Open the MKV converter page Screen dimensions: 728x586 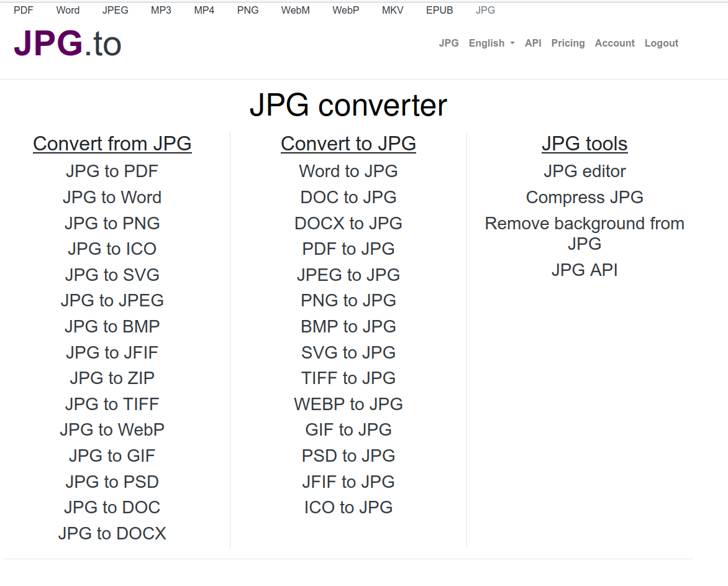(x=393, y=10)
